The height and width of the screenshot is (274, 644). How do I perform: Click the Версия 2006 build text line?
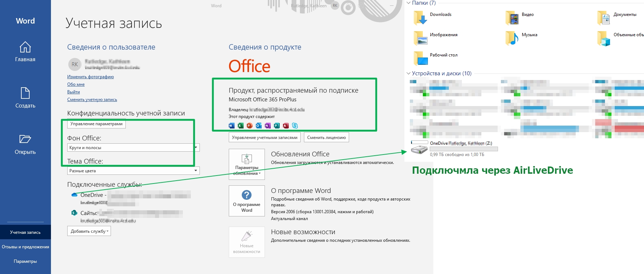pos(322,212)
